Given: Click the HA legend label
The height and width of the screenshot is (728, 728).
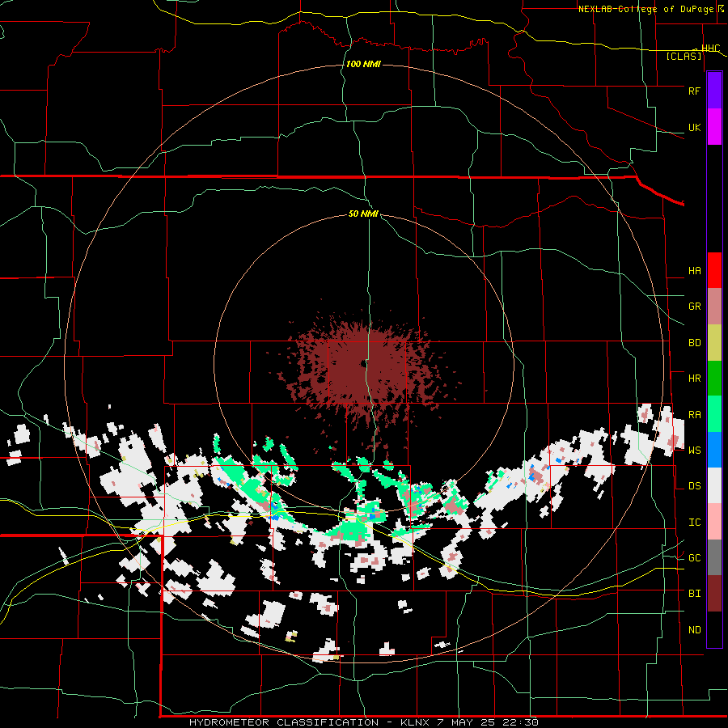Looking at the screenshot, I should (694, 271).
